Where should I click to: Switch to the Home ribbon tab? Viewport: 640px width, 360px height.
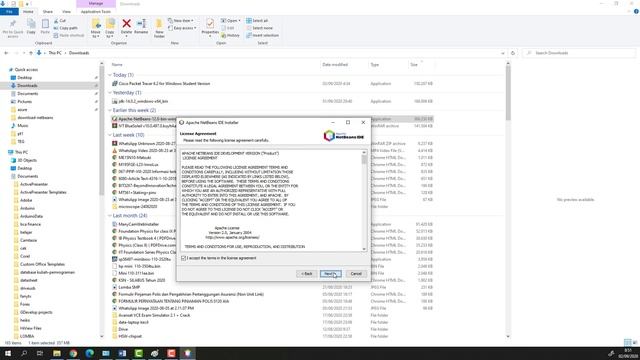[28, 12]
